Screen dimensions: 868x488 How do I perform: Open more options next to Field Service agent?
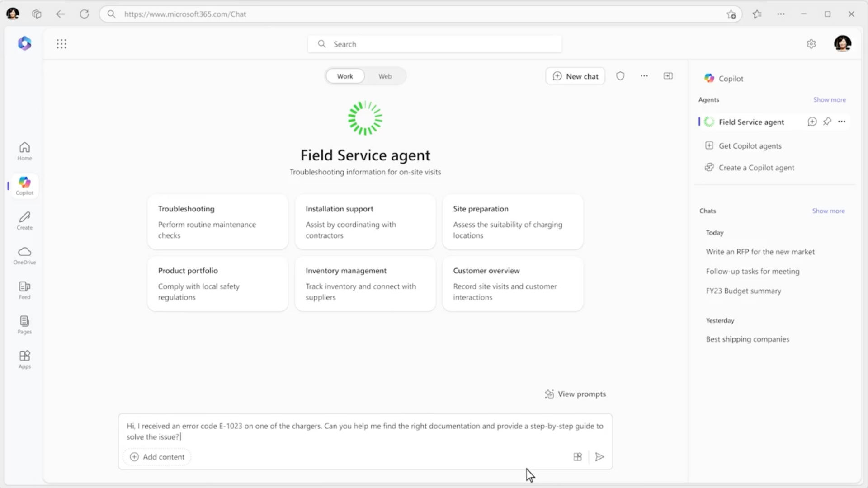(x=841, y=122)
